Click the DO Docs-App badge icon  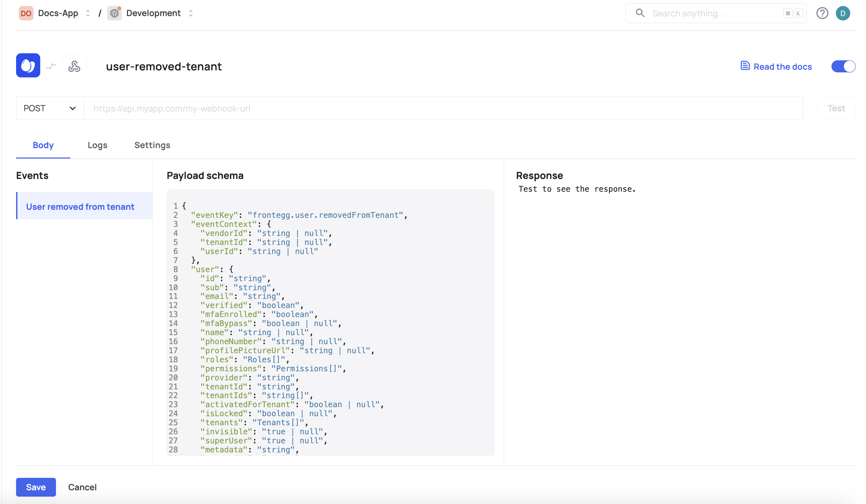(x=26, y=13)
